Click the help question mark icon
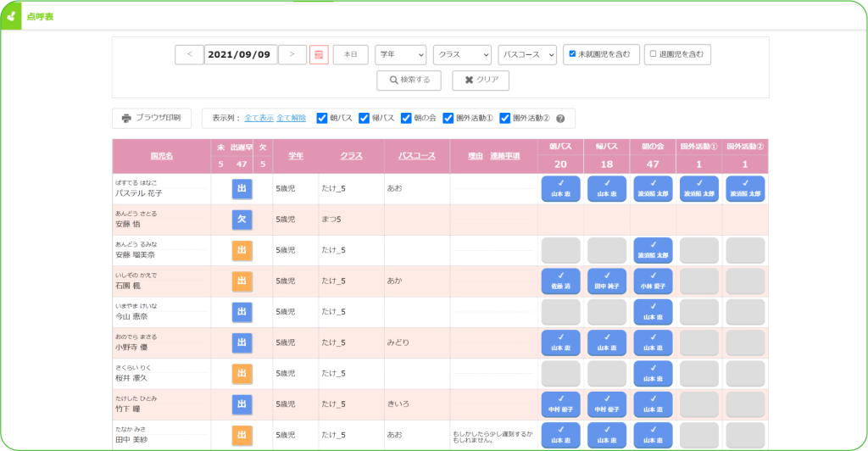The height and width of the screenshot is (451, 868). point(560,119)
